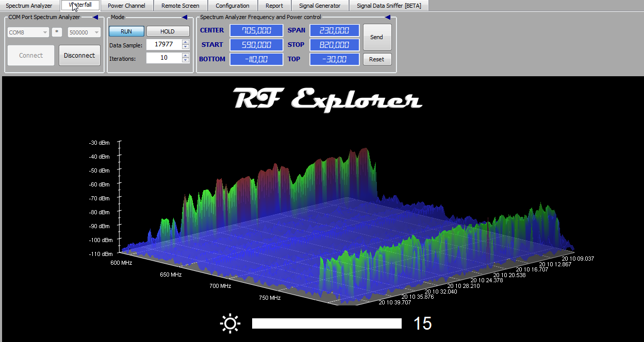Click the Iterations value field
This screenshot has width=644, height=342.
click(x=164, y=58)
